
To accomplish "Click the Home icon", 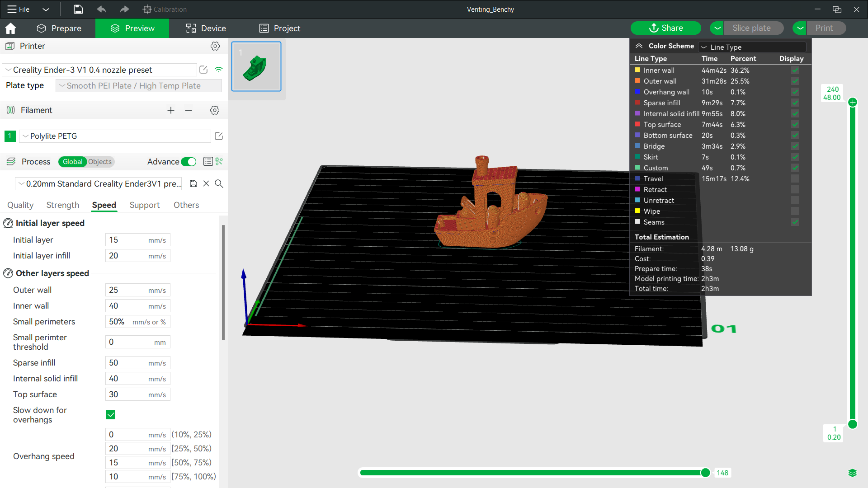I will (x=10, y=28).
